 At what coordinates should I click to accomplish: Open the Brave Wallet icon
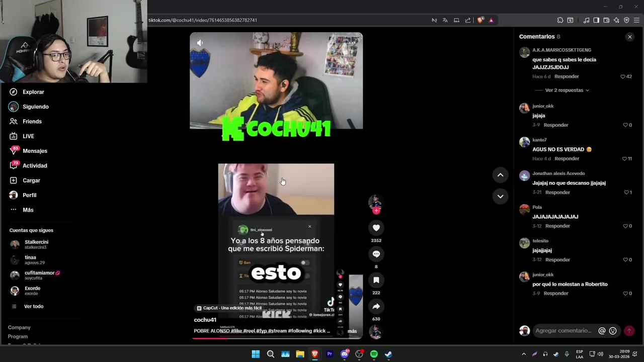pos(606,20)
